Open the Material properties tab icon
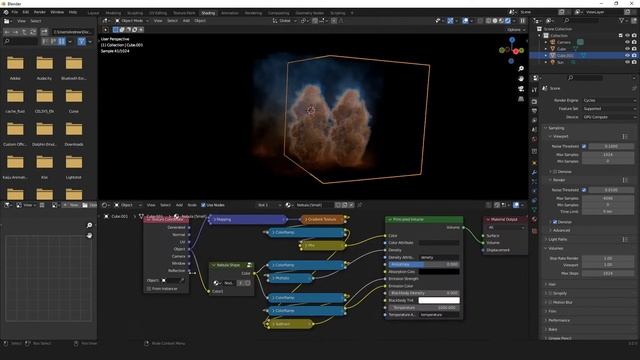 [x=534, y=220]
